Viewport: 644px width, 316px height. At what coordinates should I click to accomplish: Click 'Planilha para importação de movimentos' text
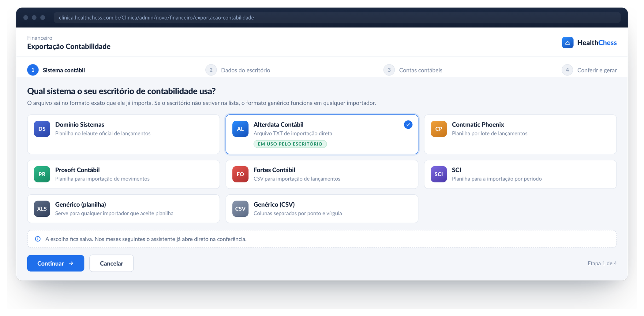pos(102,178)
